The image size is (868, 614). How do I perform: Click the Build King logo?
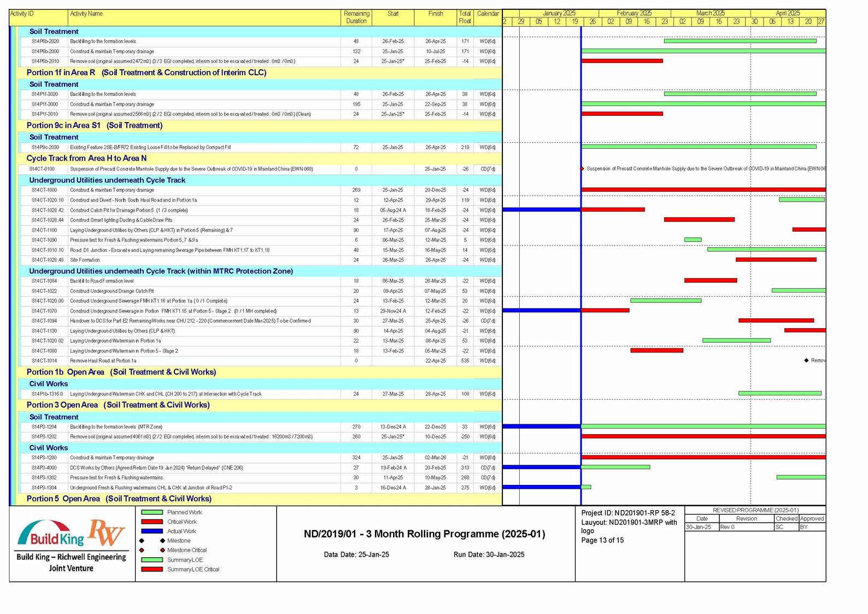tap(50, 535)
